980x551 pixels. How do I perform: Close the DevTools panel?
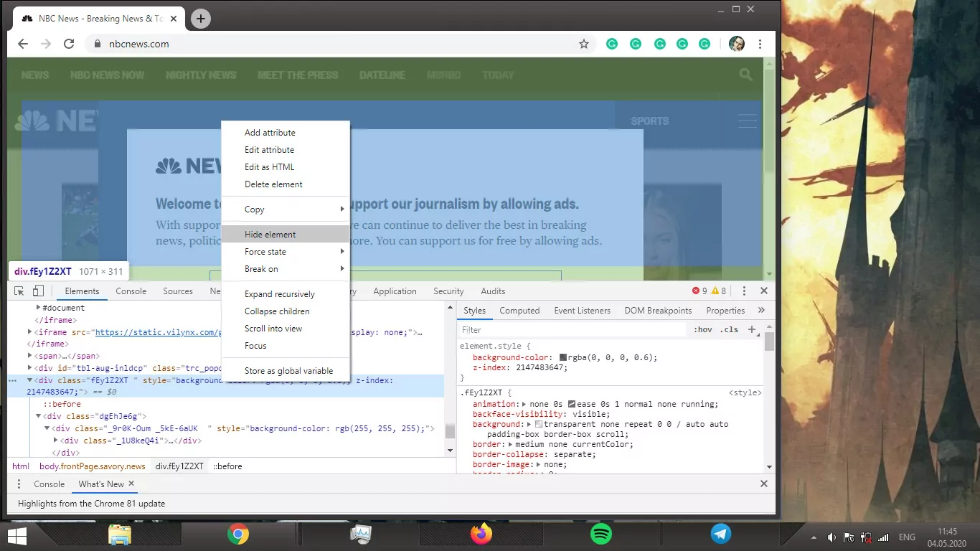[764, 291]
